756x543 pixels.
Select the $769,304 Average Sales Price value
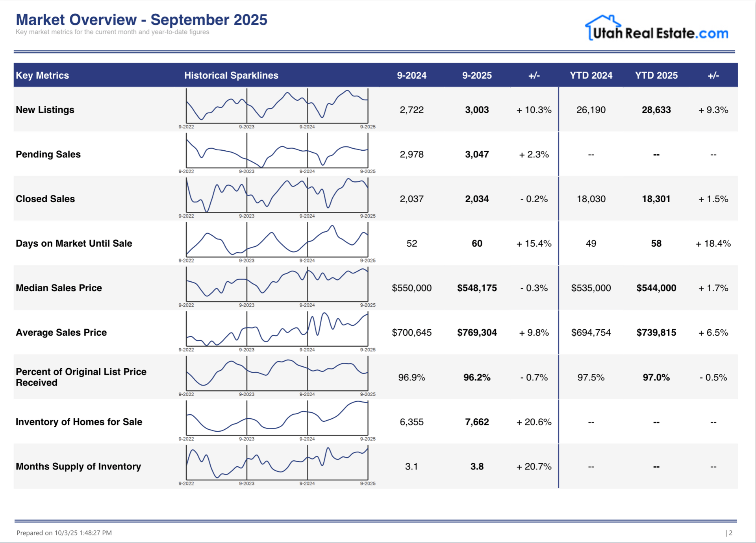pyautogui.click(x=477, y=332)
